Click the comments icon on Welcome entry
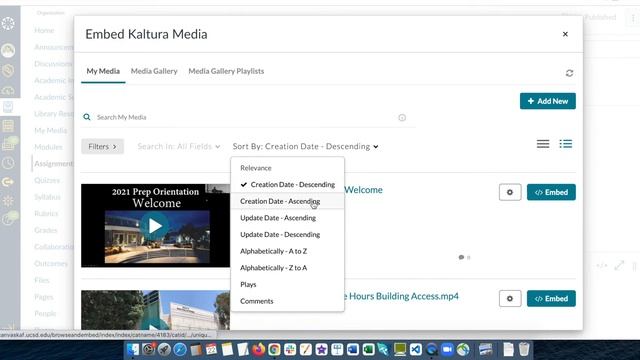640x360 pixels. [461, 257]
